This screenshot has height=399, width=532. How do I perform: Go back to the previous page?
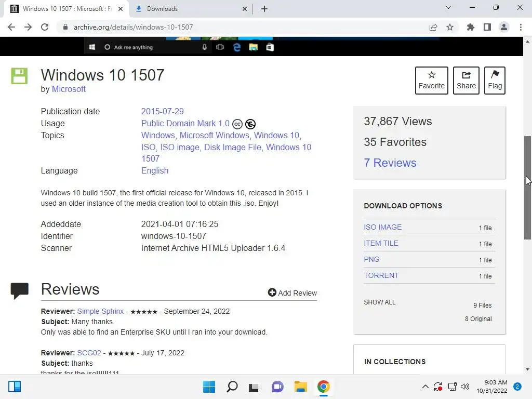(x=11, y=27)
